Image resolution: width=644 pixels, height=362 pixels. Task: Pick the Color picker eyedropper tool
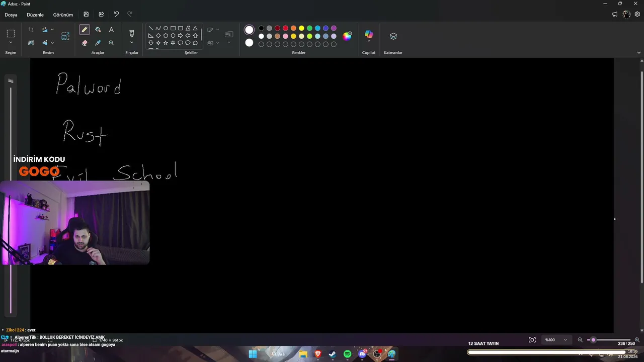tap(98, 43)
